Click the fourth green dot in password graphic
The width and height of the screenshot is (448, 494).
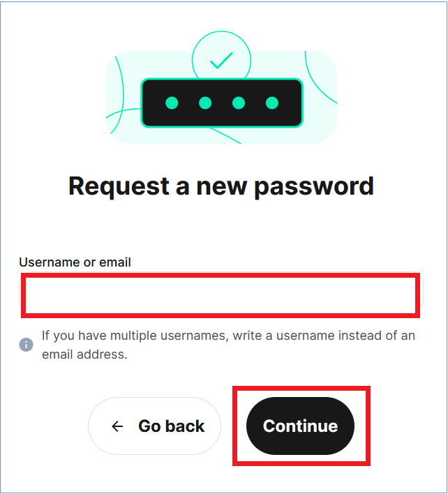(272, 103)
